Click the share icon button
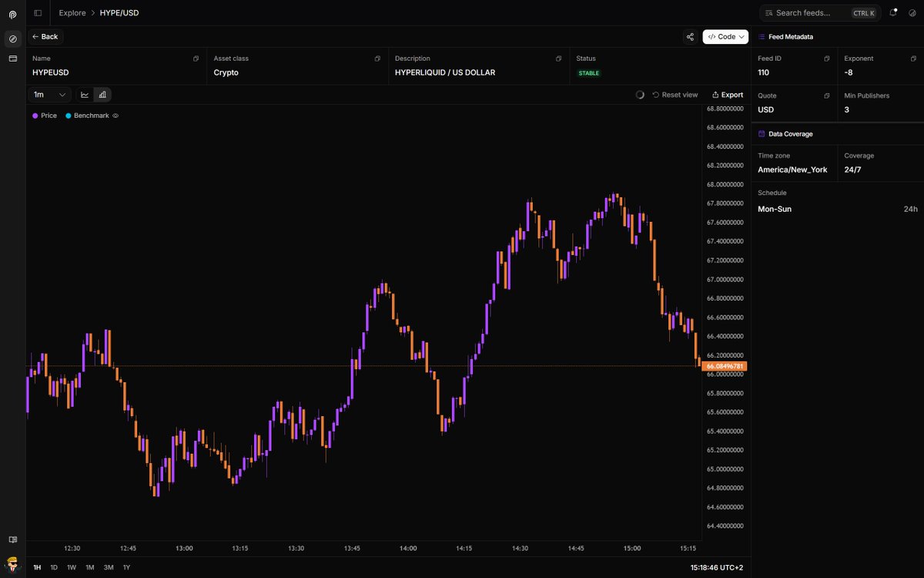 point(690,36)
